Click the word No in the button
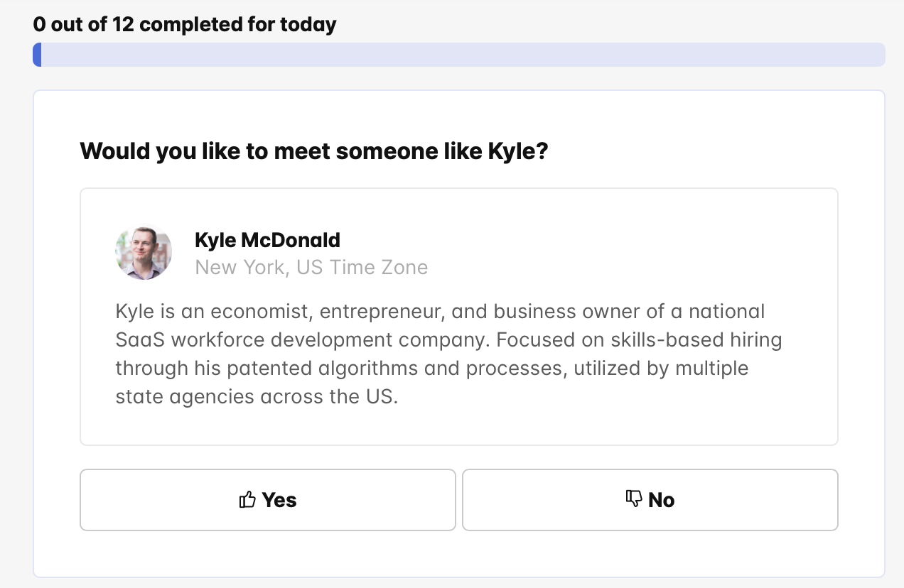 point(661,500)
